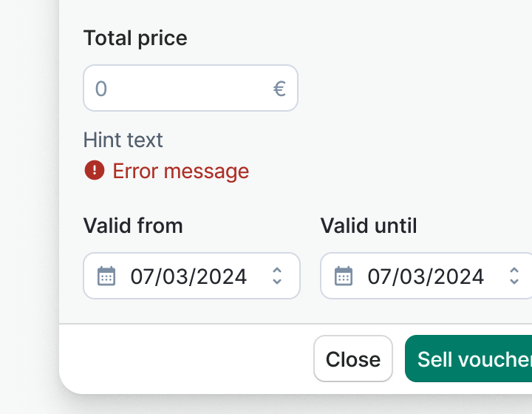Viewport: 532px width, 414px height.
Task: Click the grey backdrop left of dialog
Action: point(28,207)
